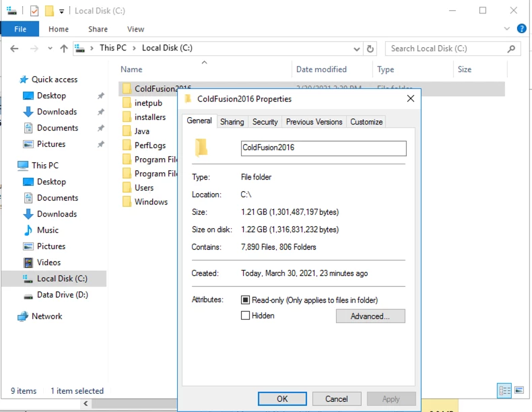Screen dimensions: 532x412
Task: Open Music under This PC
Action: pos(48,230)
